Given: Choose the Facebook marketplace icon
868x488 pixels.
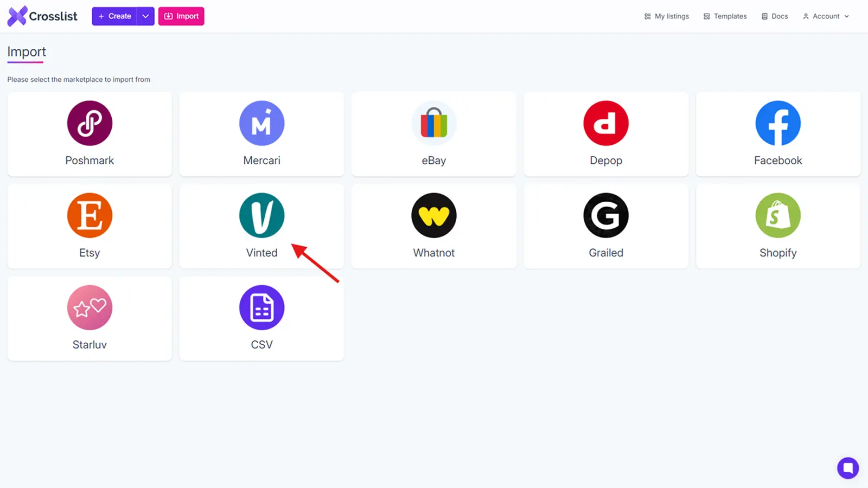Looking at the screenshot, I should 778,123.
